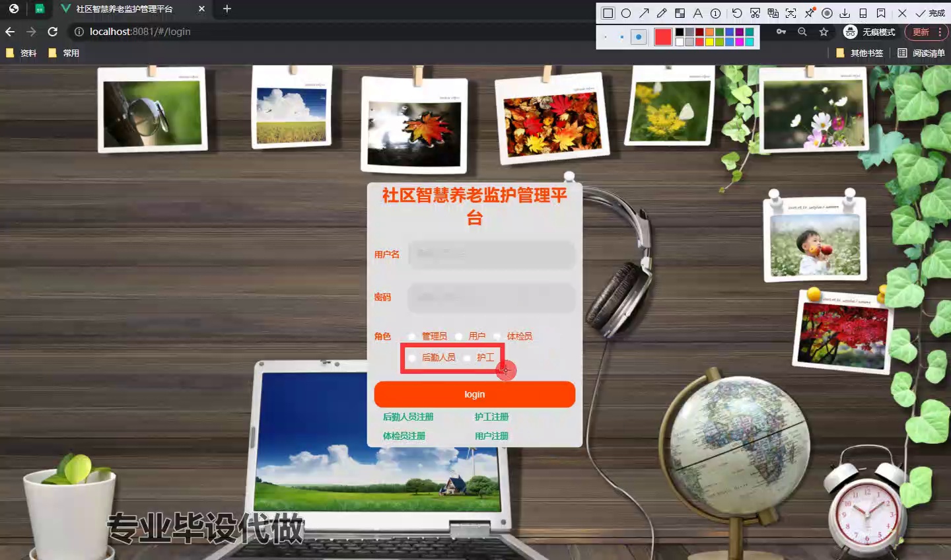Switch to the green spreadsheet icon tab
Screen dimensions: 951x560
pos(40,9)
